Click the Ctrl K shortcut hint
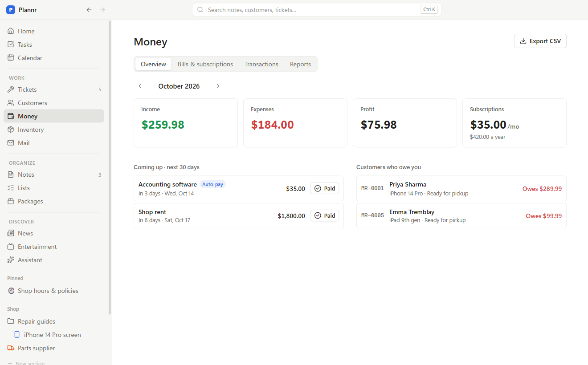The width and height of the screenshot is (588, 365). pyautogui.click(x=429, y=10)
